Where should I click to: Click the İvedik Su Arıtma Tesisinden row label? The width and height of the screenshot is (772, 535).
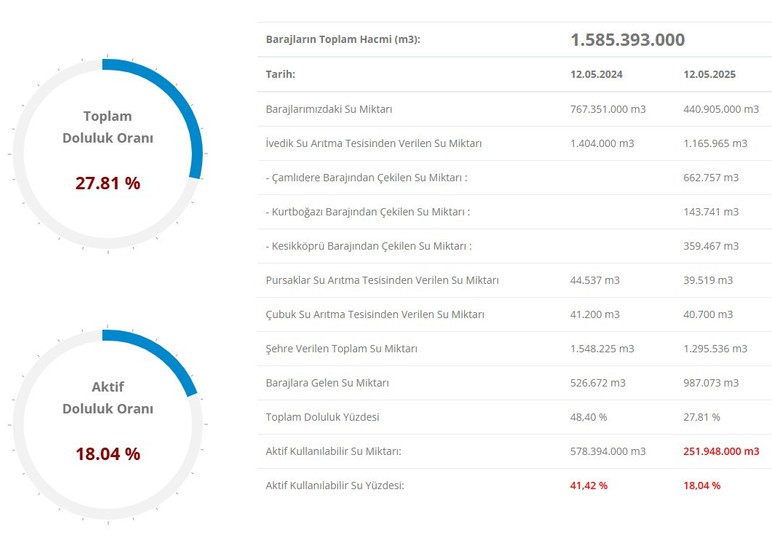[374, 143]
